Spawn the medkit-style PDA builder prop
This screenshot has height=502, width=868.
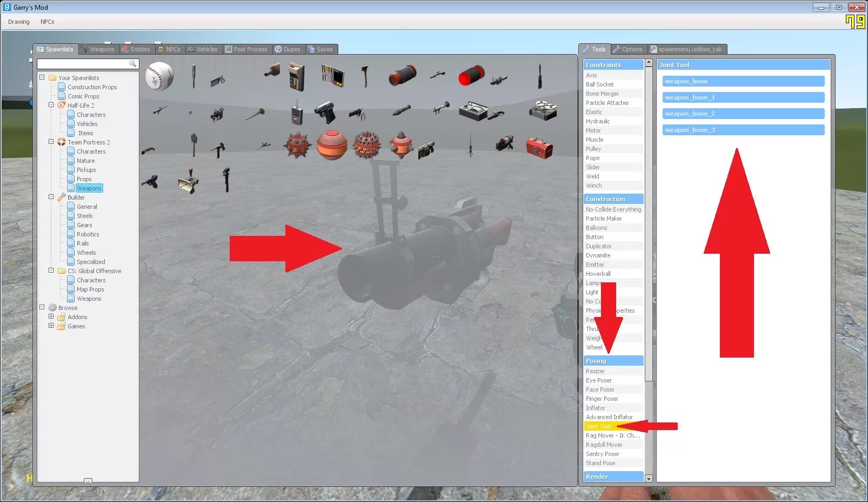296,76
